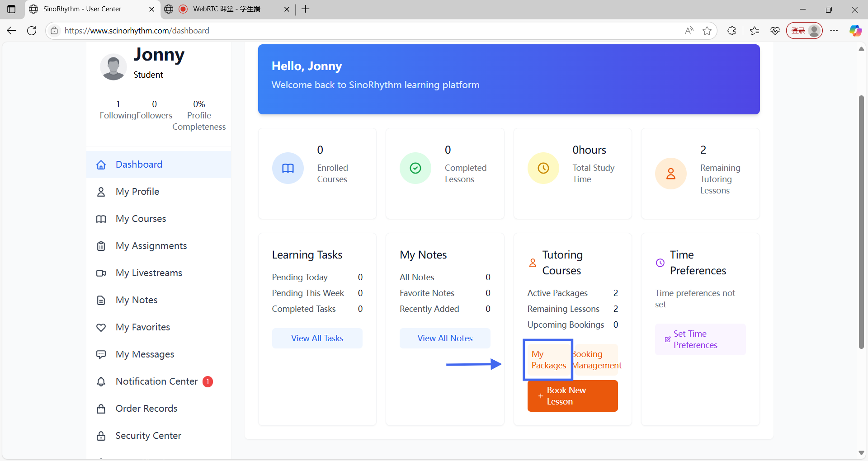Click the Dashboard home icon in sidebar
The height and width of the screenshot is (461, 868).
101,165
